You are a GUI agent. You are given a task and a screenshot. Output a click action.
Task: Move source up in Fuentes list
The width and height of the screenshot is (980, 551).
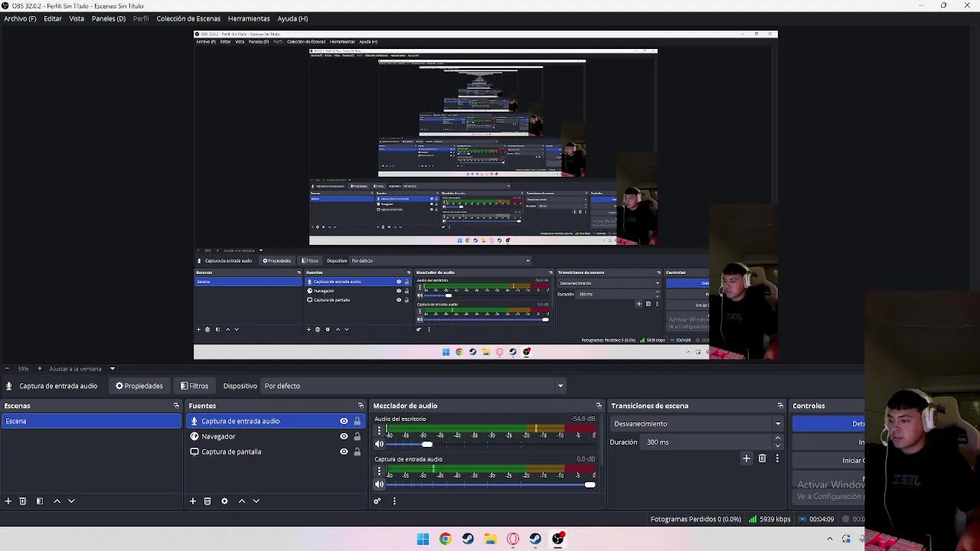pos(242,501)
